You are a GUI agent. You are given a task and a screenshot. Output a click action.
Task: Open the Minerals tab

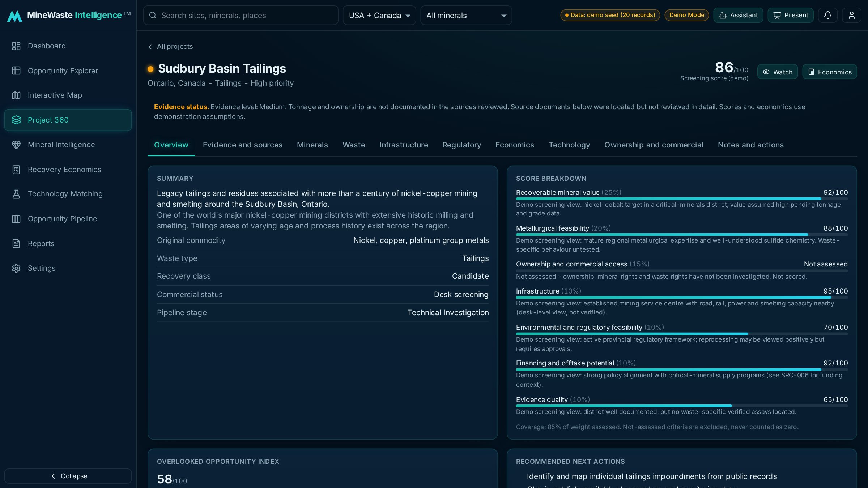pyautogui.click(x=312, y=145)
